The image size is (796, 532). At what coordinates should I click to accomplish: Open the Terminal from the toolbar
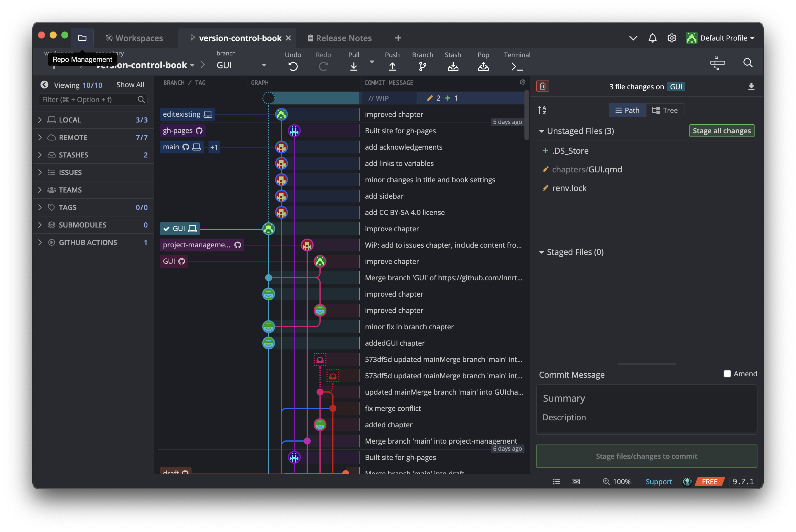pyautogui.click(x=517, y=66)
